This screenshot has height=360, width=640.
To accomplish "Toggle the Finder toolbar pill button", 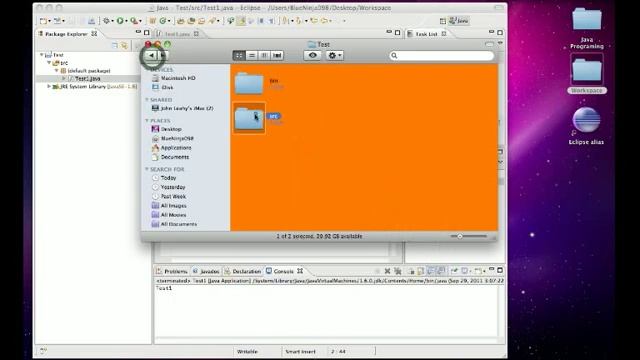I will 489,44.
